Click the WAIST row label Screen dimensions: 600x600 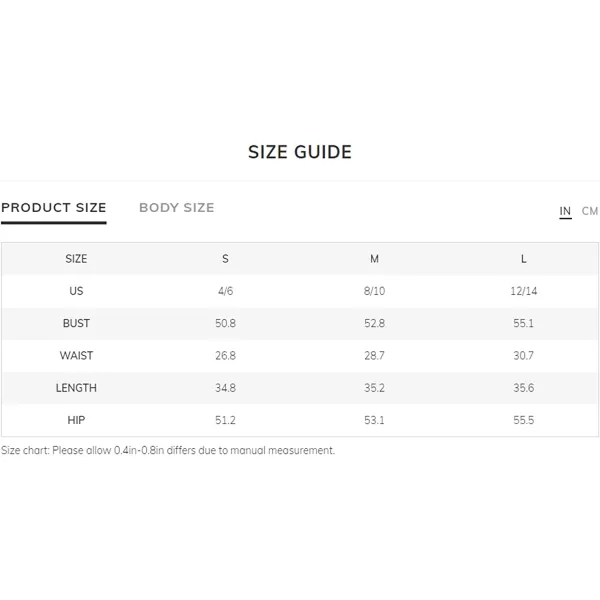[76, 355]
